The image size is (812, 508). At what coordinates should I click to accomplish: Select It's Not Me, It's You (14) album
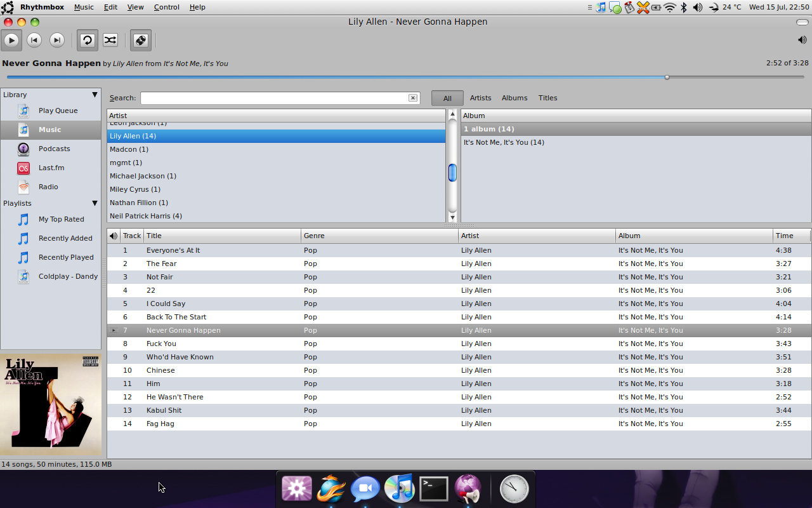(636, 142)
